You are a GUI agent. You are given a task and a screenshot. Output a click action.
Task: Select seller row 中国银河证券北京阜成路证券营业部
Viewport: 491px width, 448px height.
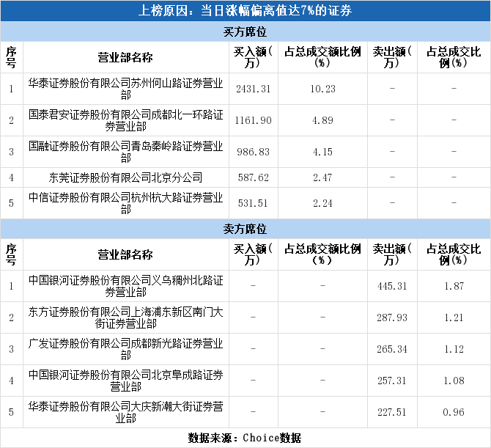245,381
